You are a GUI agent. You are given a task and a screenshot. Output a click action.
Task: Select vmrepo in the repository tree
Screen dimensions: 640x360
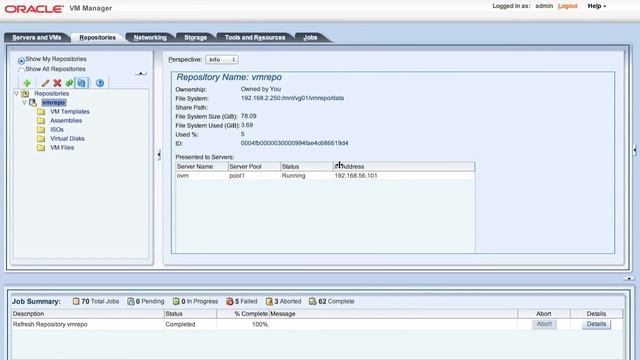(x=53, y=102)
